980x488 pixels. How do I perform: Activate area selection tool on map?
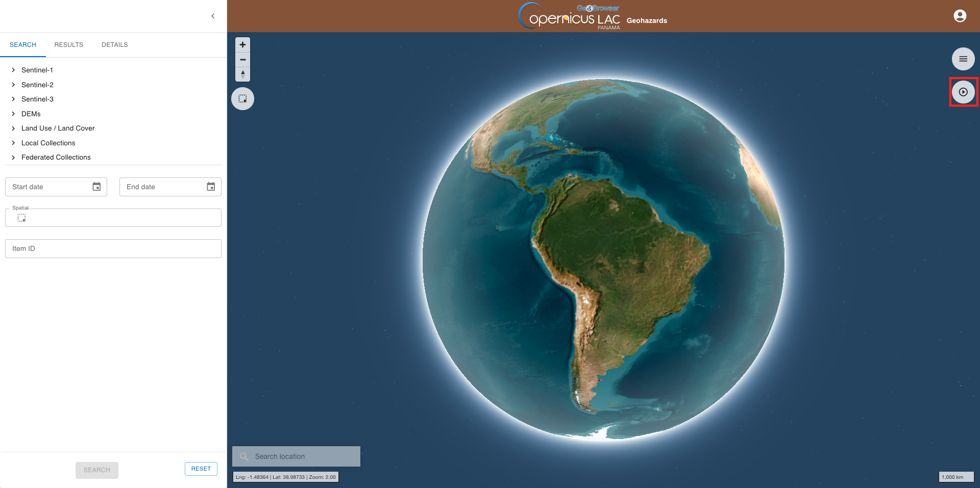[242, 99]
